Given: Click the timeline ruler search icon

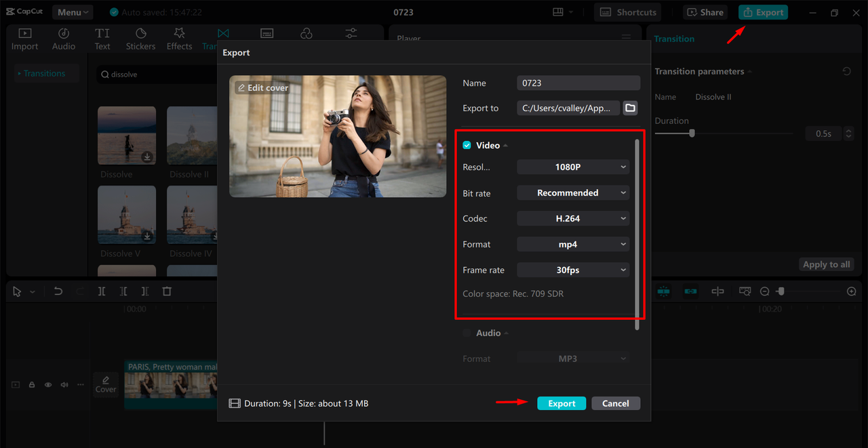Looking at the screenshot, I should pyautogui.click(x=745, y=291).
